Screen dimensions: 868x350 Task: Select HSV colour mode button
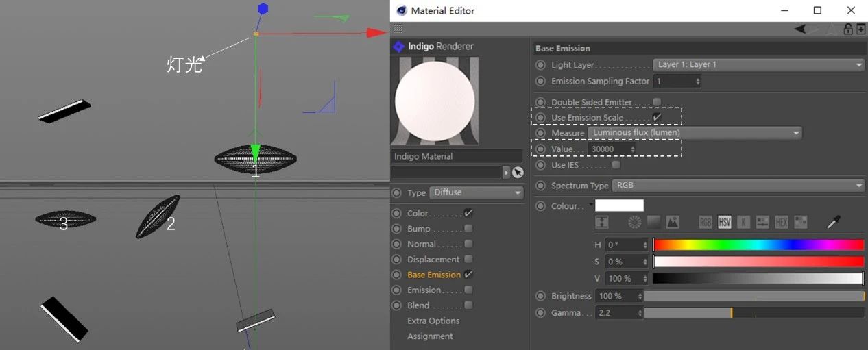click(725, 222)
